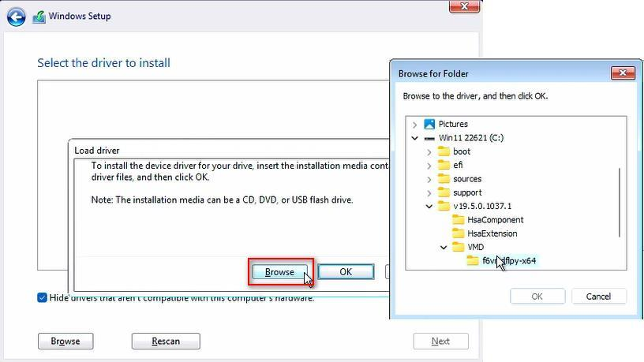
Task: Click the 'Browse to the driver' instruction text
Action: point(475,96)
